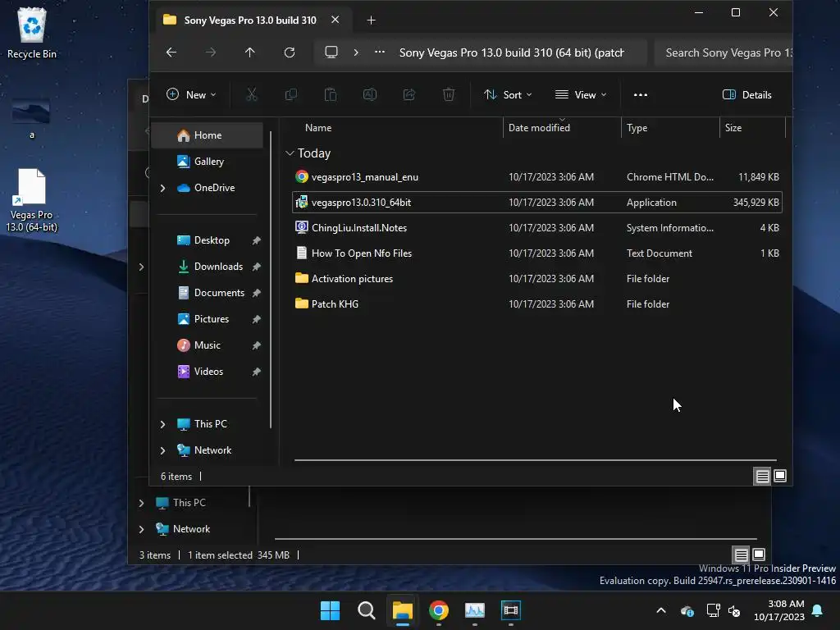This screenshot has height=630, width=840.
Task: Click the Copy icon in toolbar
Action: tap(291, 95)
